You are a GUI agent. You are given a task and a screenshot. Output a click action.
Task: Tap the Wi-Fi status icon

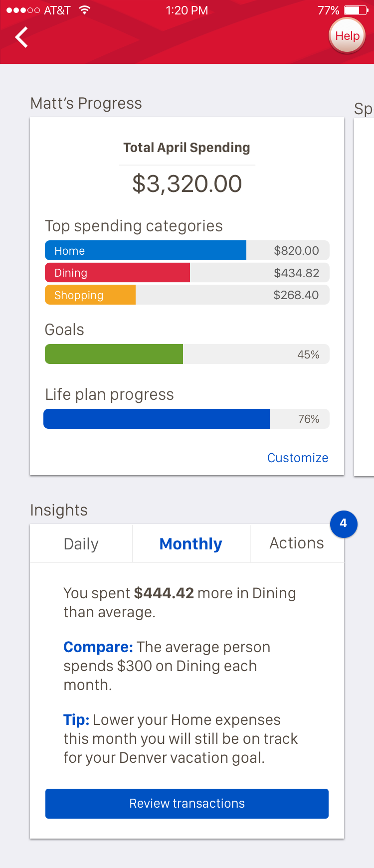click(x=85, y=10)
